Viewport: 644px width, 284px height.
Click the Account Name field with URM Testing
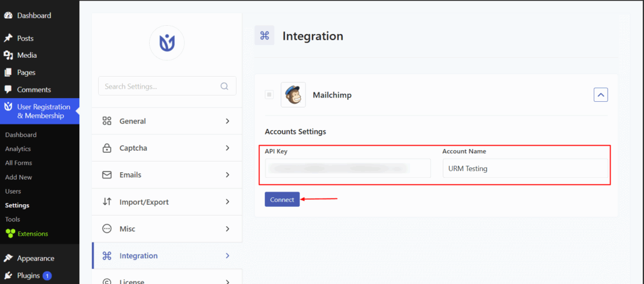pyautogui.click(x=525, y=168)
